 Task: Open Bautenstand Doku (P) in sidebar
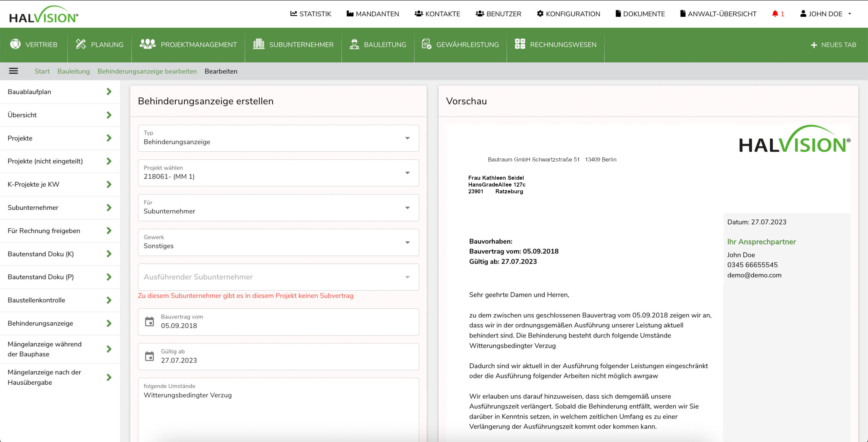tap(60, 277)
